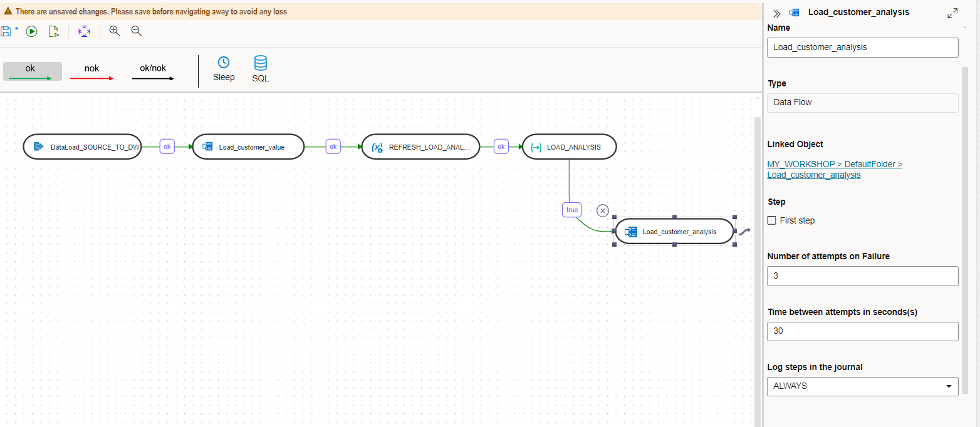Zoom in on the workflow canvas

pos(115,31)
